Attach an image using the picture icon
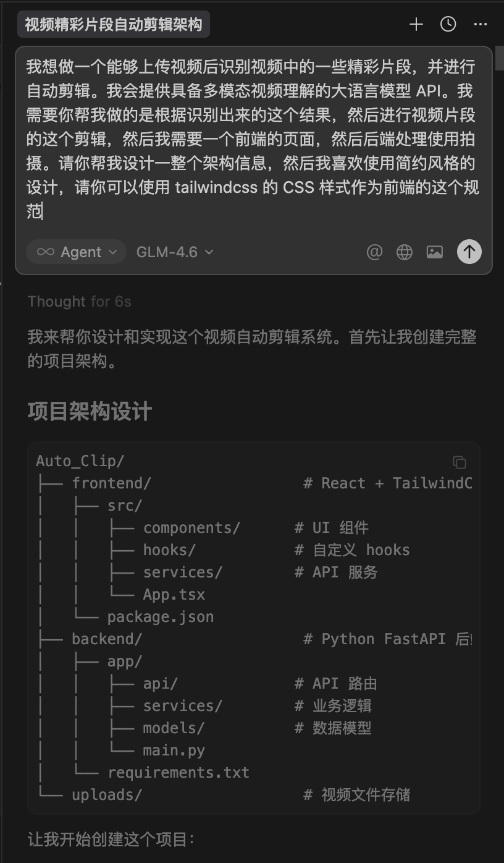Viewport: 504px width, 863px height. (x=435, y=252)
